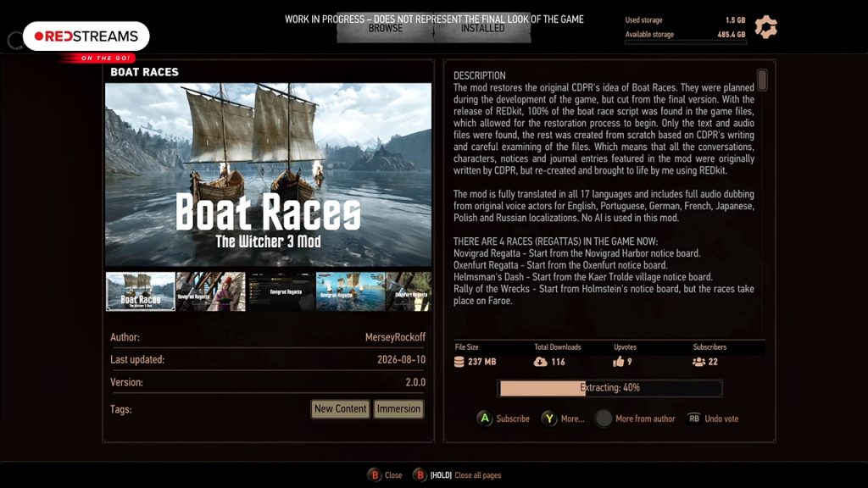
Task: Click the RB Undo vote icon
Action: 694,419
